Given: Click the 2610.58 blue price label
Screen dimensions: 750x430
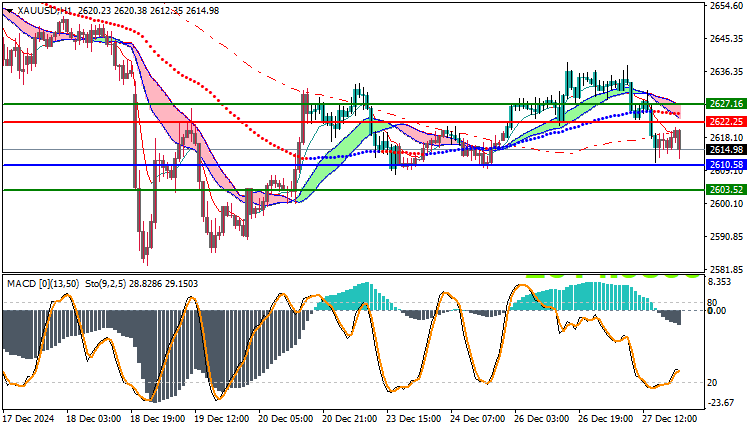Looking at the screenshot, I should (727, 165).
